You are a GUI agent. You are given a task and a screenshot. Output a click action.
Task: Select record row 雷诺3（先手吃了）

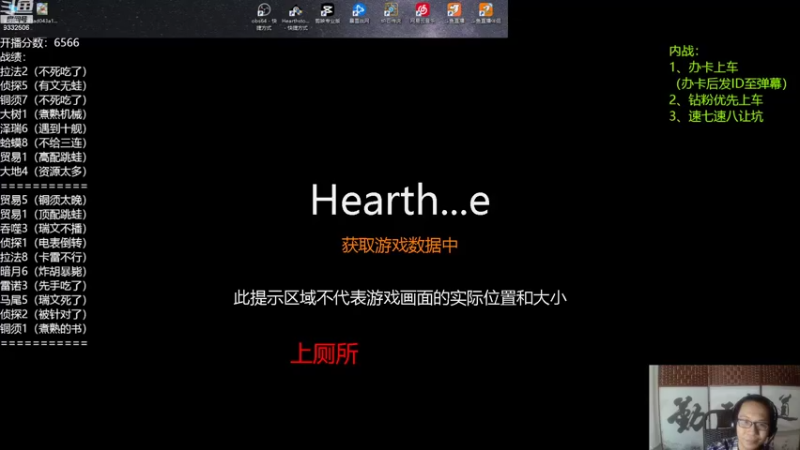pos(44,286)
